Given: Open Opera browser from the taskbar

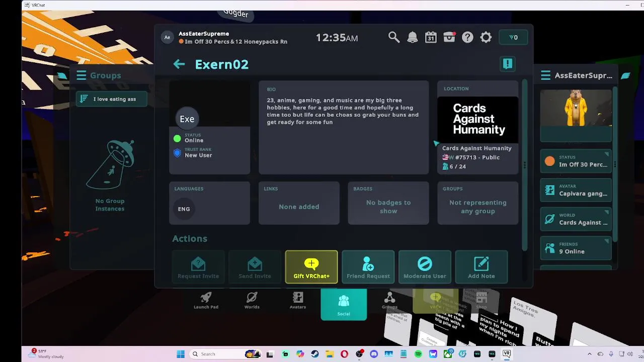Looking at the screenshot, I should click(344, 354).
